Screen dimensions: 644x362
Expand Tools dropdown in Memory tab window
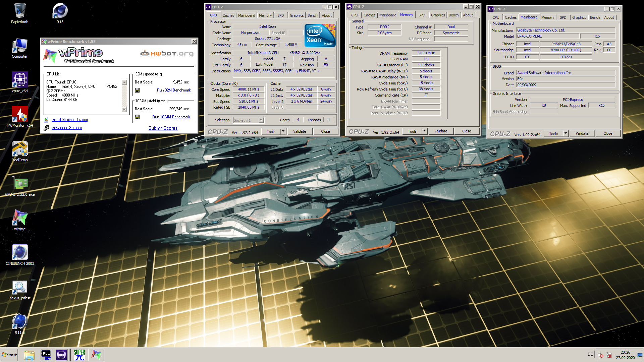[425, 131]
